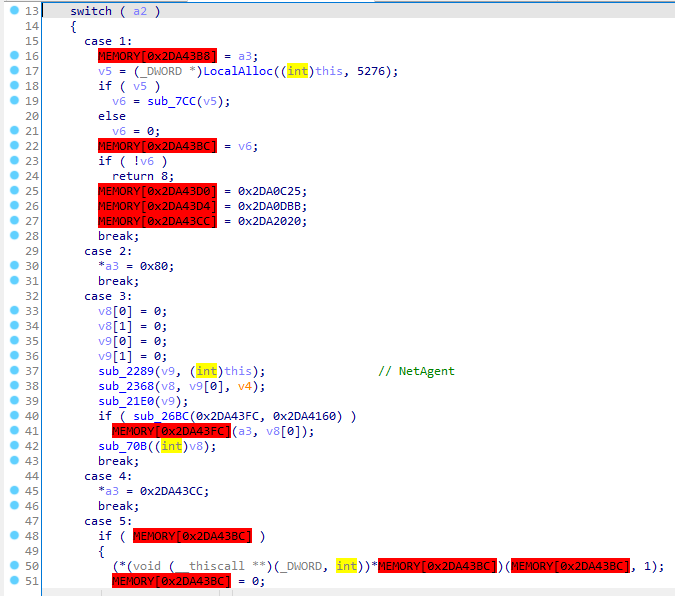
Task: Toggle breakpoint dot on line 16
Action: point(14,55)
